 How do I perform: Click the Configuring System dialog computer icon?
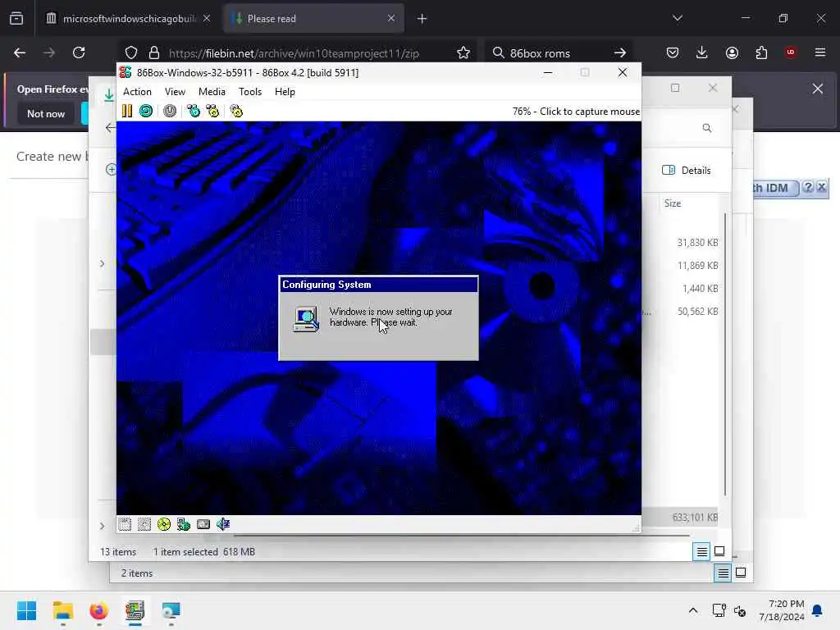coord(306,319)
